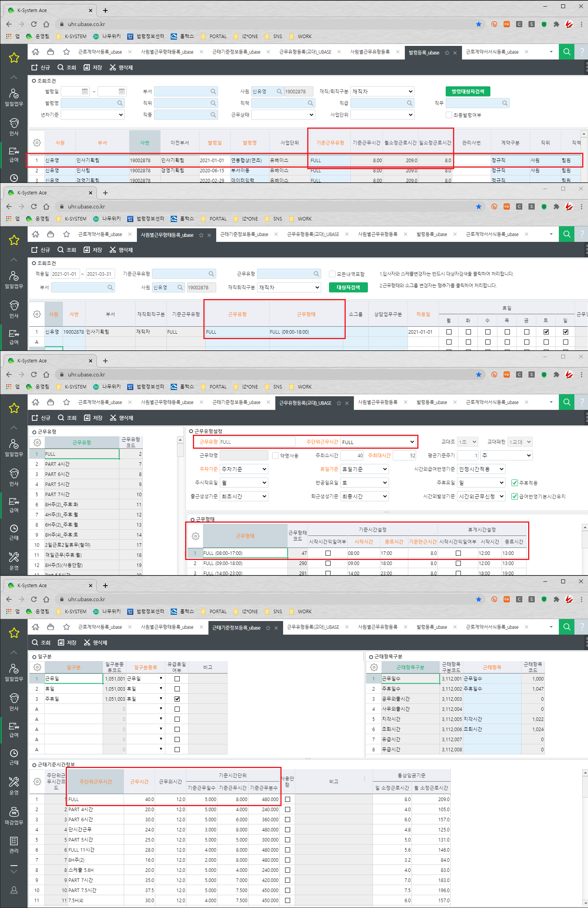Toggle 약명사용 checkbox
This screenshot has width=588, height=908.
(275, 455)
